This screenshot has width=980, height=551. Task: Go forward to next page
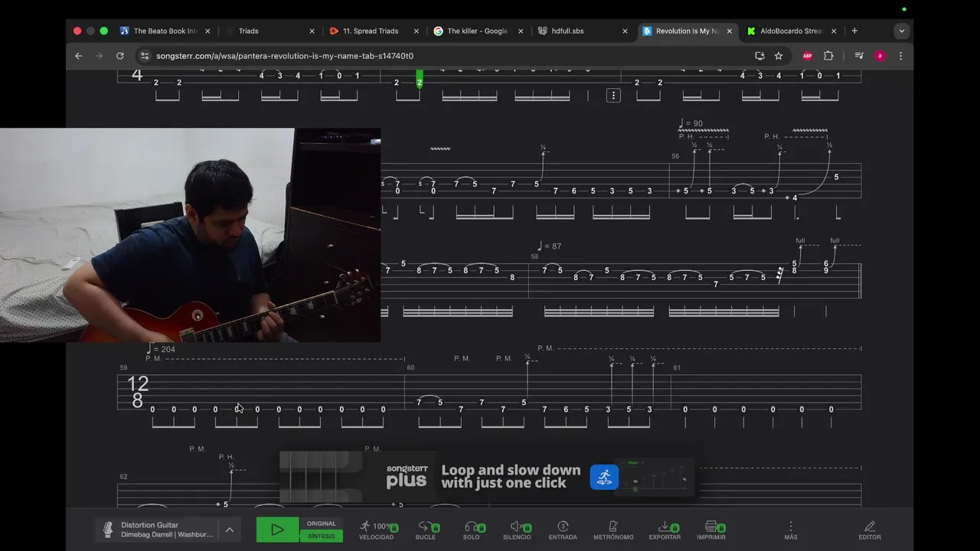[99, 56]
